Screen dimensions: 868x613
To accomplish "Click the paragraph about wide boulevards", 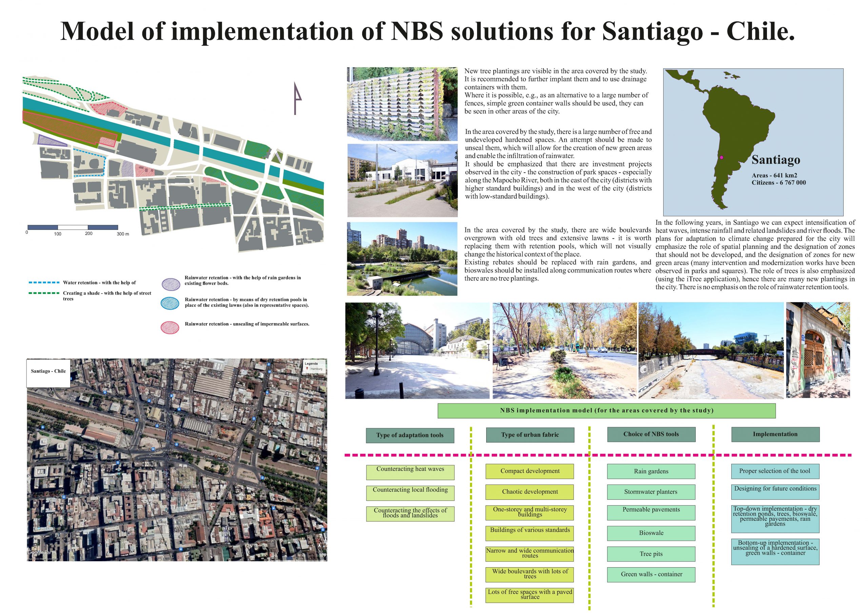I will [x=558, y=254].
